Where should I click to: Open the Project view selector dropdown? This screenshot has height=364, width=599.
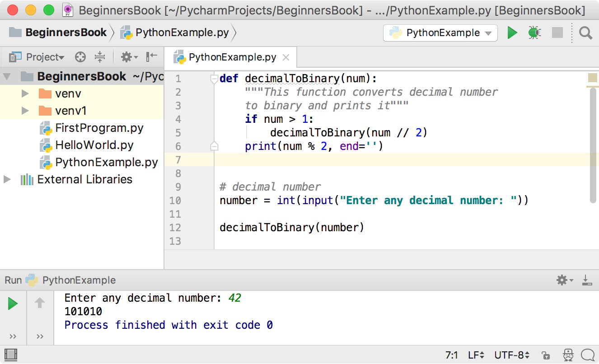37,57
